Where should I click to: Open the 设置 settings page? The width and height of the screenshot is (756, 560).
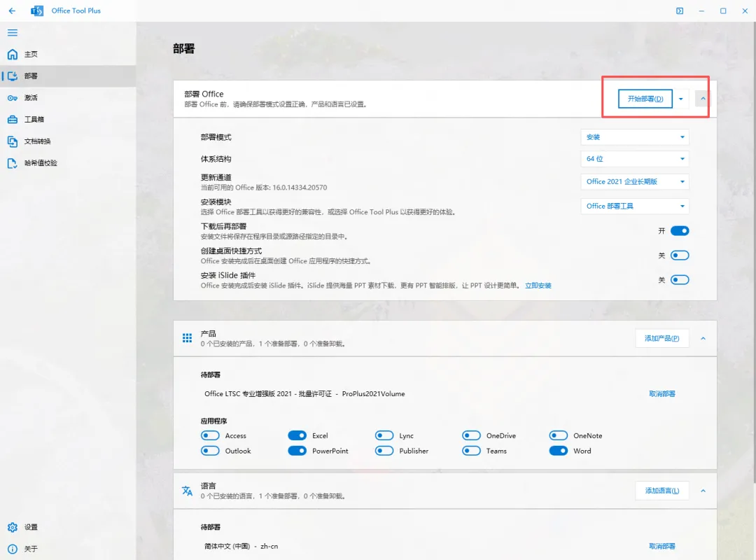point(68,527)
